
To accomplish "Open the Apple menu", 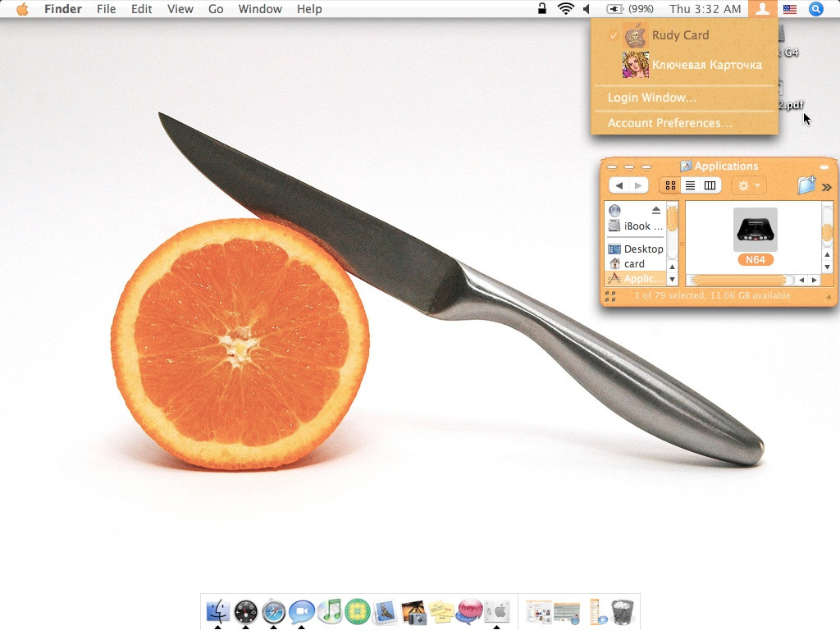I will click(x=22, y=8).
